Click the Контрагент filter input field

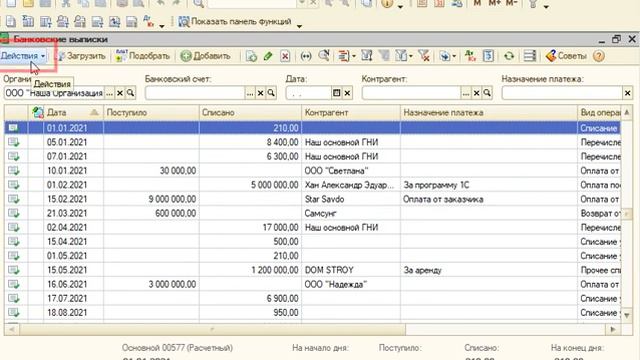(411, 93)
